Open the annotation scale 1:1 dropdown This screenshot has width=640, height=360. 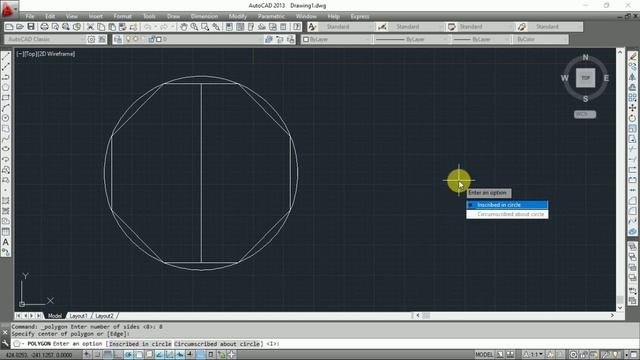534,355
